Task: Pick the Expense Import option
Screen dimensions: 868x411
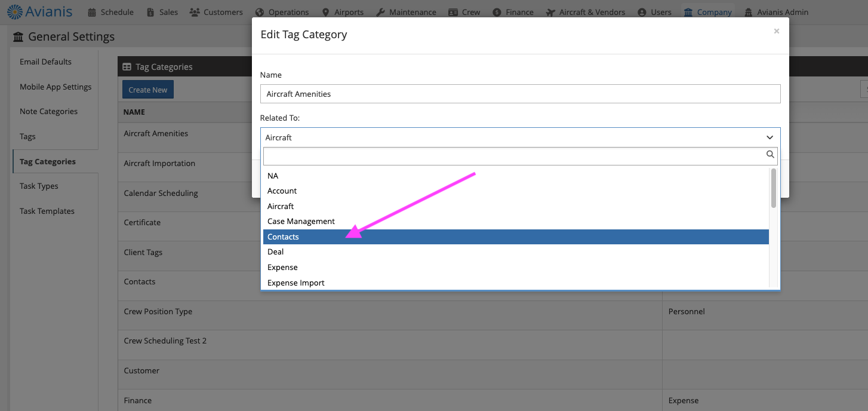Action: (296, 283)
